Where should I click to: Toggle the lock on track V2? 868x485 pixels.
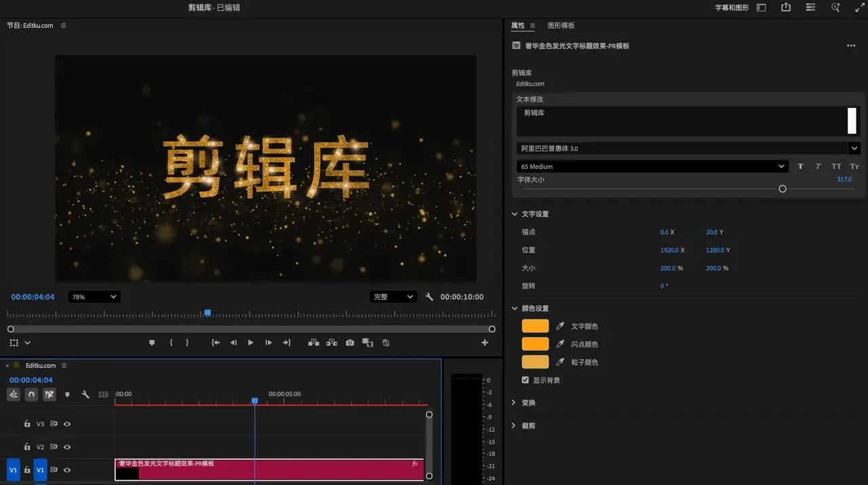27,447
